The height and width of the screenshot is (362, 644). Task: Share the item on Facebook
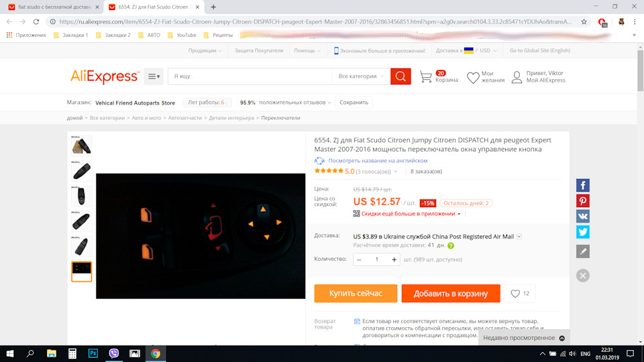pos(582,185)
